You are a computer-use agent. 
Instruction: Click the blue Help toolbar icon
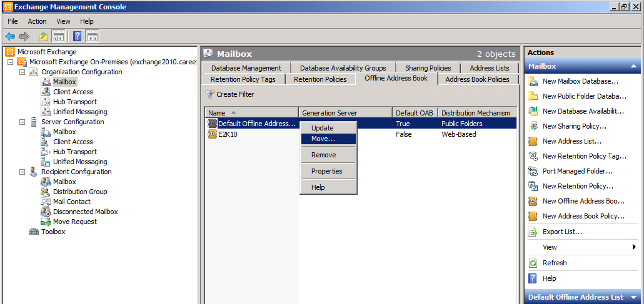[77, 36]
